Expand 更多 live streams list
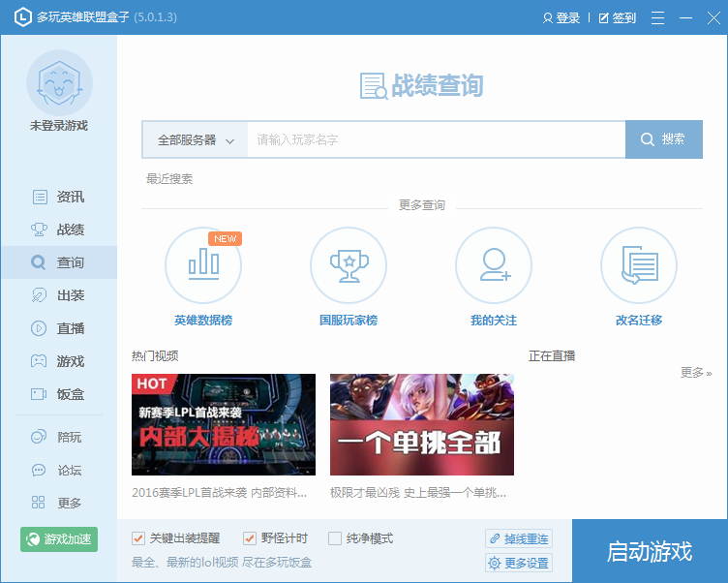The height and width of the screenshot is (583, 728). pos(695,372)
